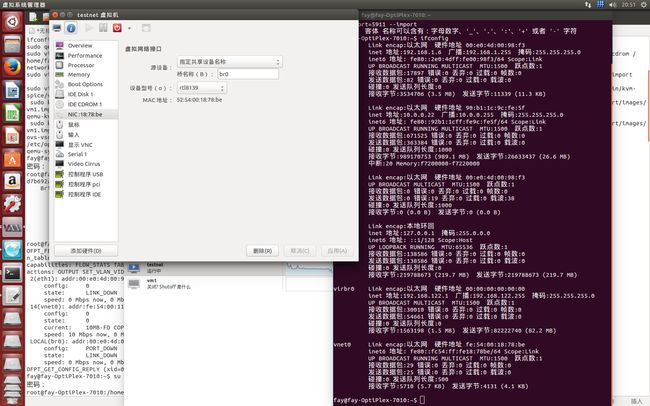
Task: Open LibreOffice Writer launcher icon
Action: [12, 90]
